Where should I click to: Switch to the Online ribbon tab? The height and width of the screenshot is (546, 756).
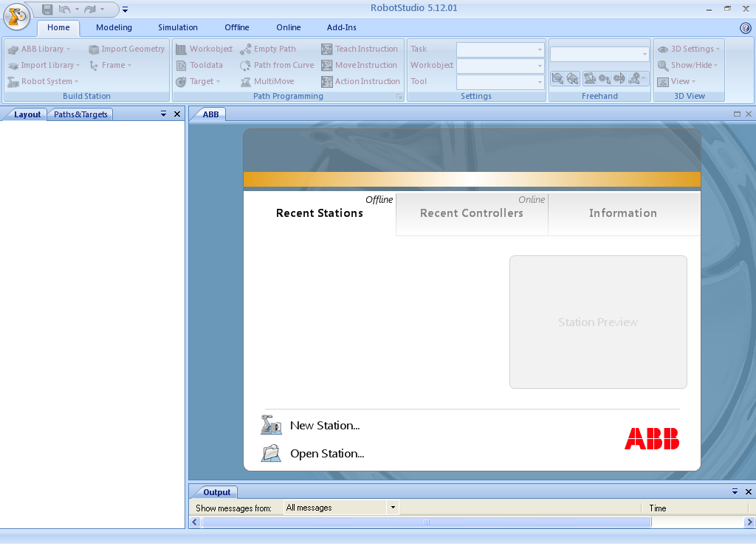[x=289, y=27]
